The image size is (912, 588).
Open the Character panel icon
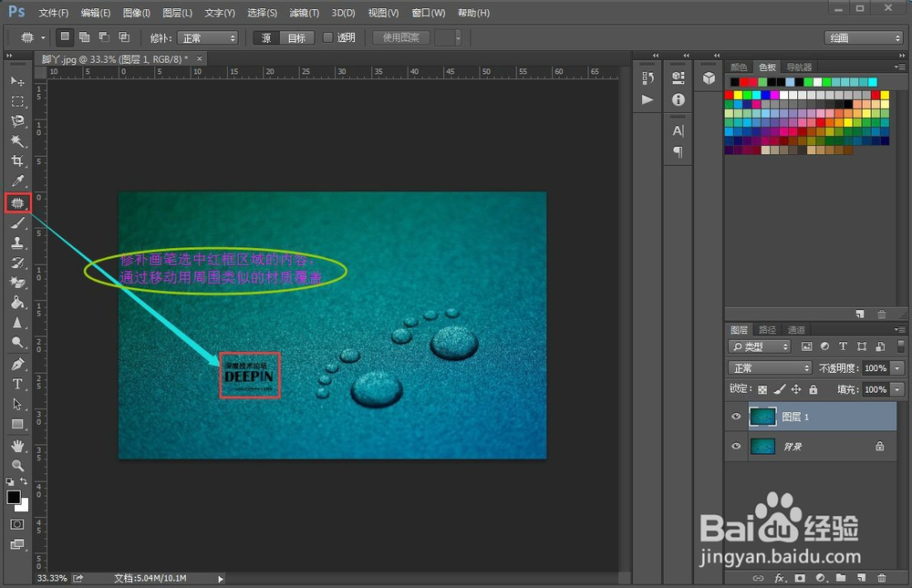[x=679, y=131]
